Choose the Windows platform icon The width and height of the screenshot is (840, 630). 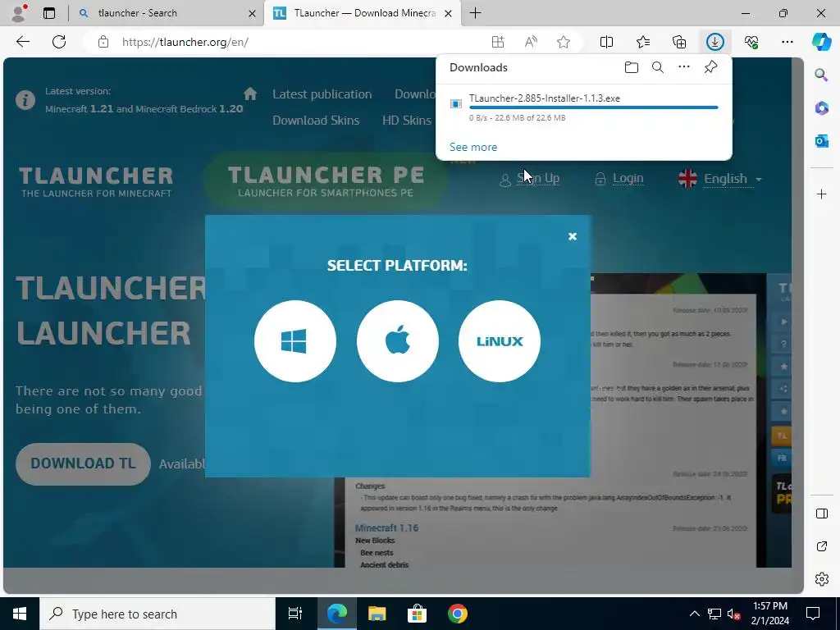point(295,341)
